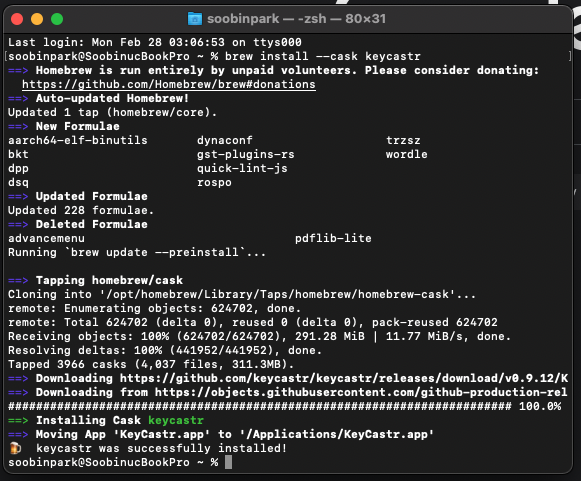Click the 'quick-lint-js' formula name

point(242,169)
